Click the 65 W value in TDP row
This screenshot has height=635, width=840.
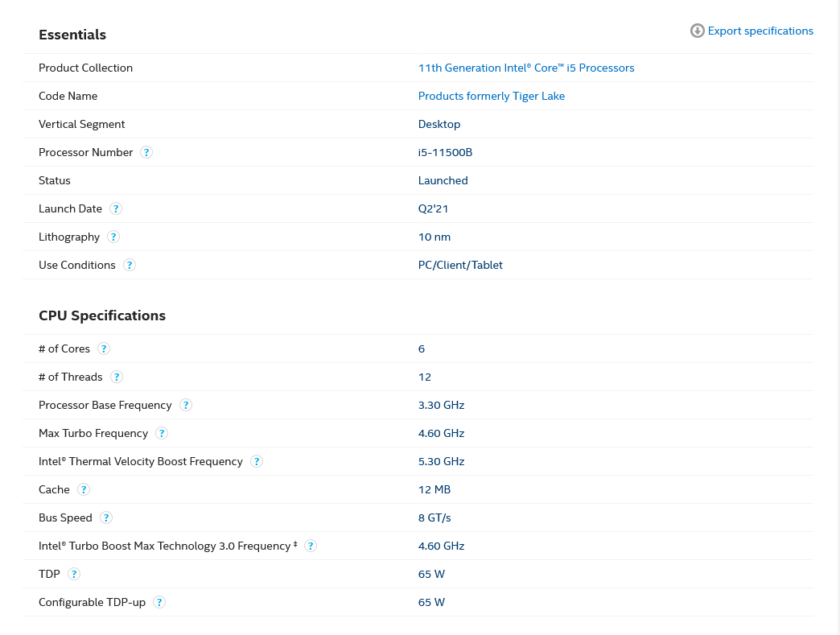tap(431, 574)
